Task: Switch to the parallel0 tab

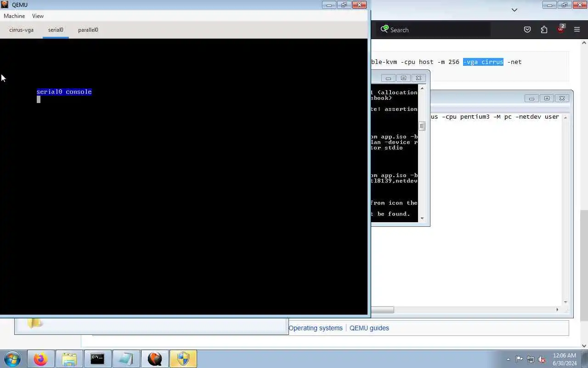Action: [88, 30]
